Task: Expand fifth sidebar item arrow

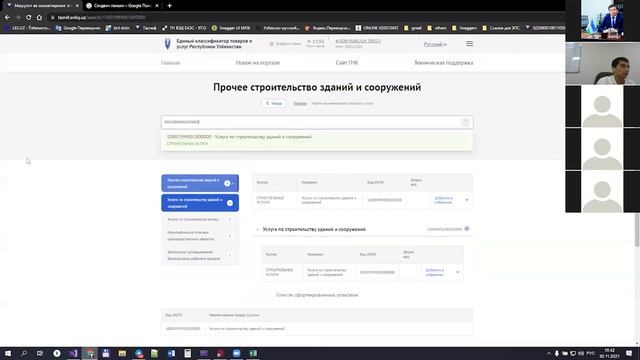Action: 230,256
